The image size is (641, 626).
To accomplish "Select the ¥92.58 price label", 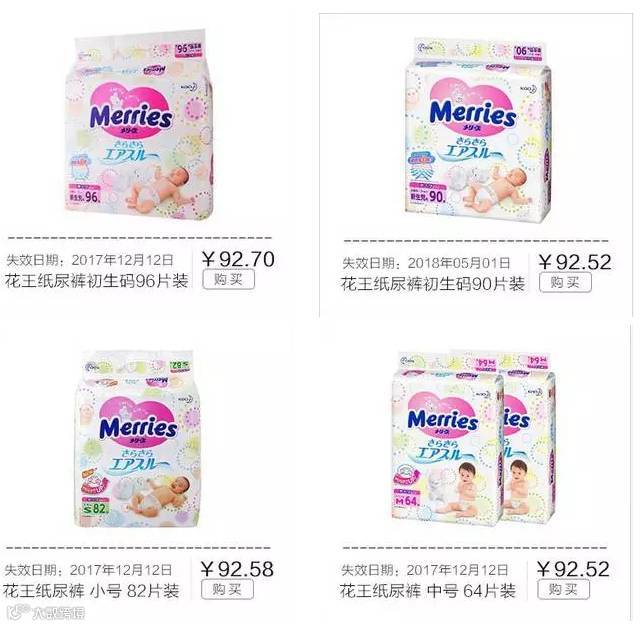I will [x=237, y=569].
